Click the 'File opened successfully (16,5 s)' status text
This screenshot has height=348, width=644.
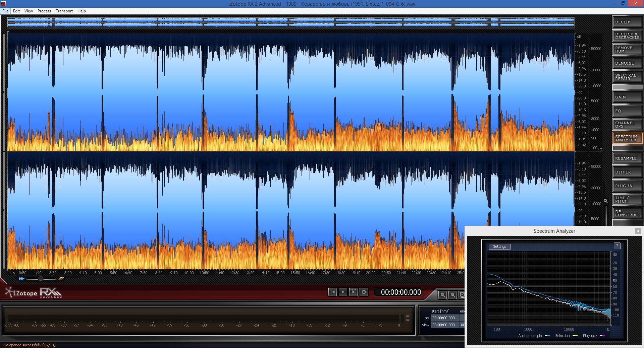pyautogui.click(x=29, y=345)
